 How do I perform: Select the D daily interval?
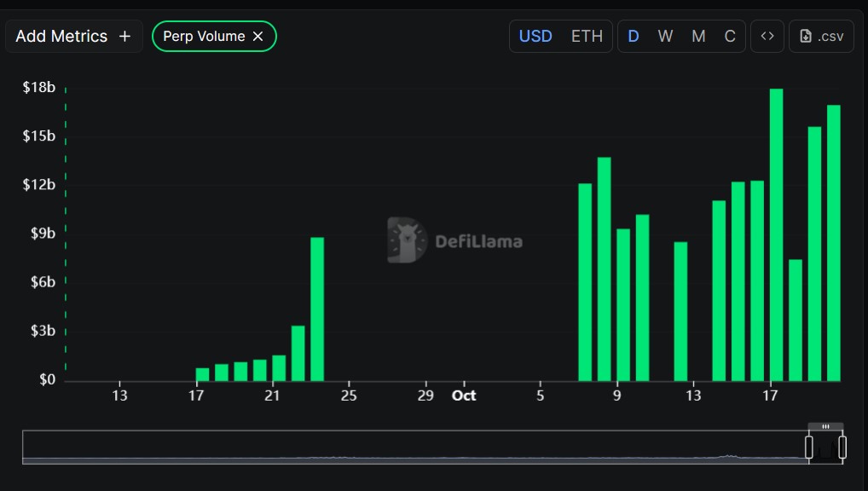(x=634, y=37)
